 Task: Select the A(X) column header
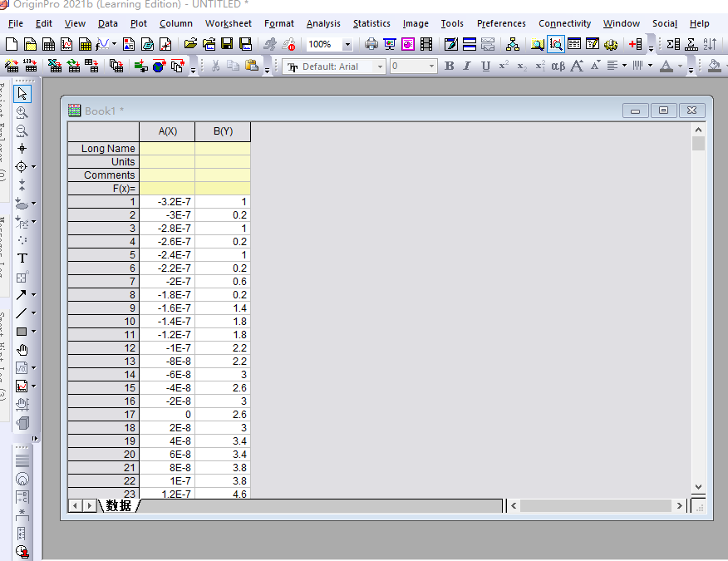pos(167,131)
